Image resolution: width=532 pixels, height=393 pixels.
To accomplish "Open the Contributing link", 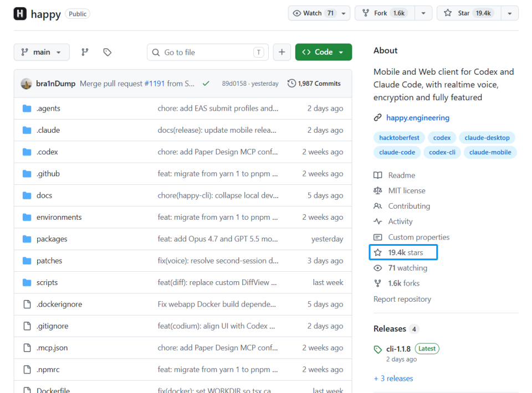I will pos(409,206).
